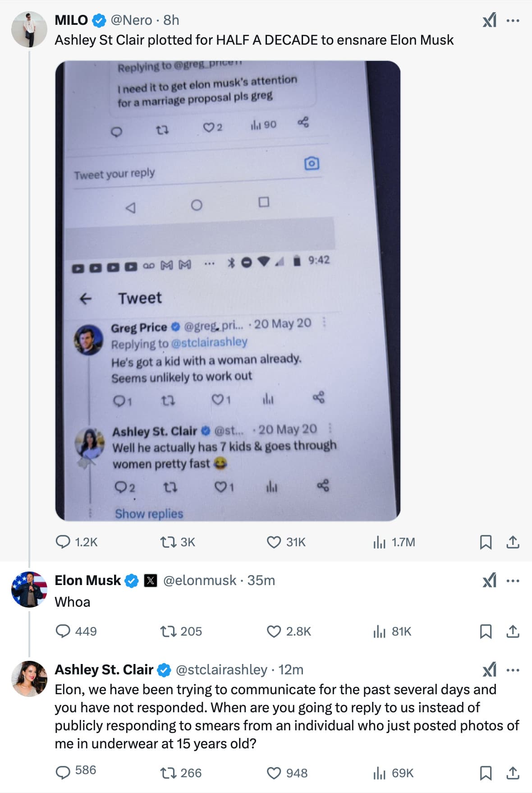Share MILO's post
The height and width of the screenshot is (793, 532).
click(x=513, y=542)
